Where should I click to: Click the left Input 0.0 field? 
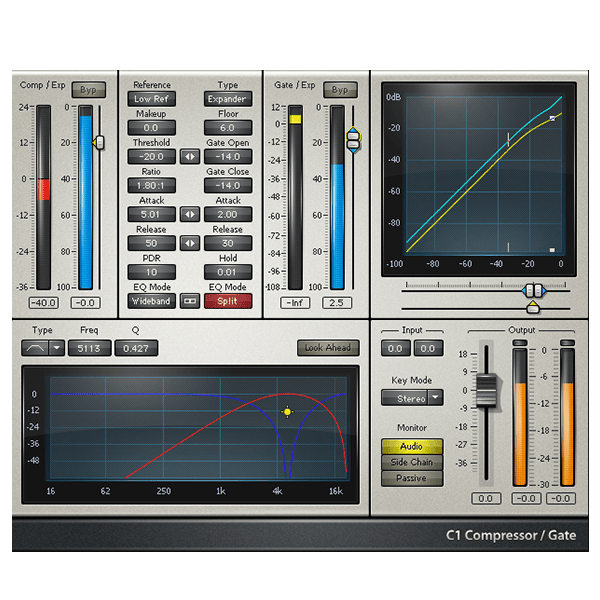pos(395,348)
